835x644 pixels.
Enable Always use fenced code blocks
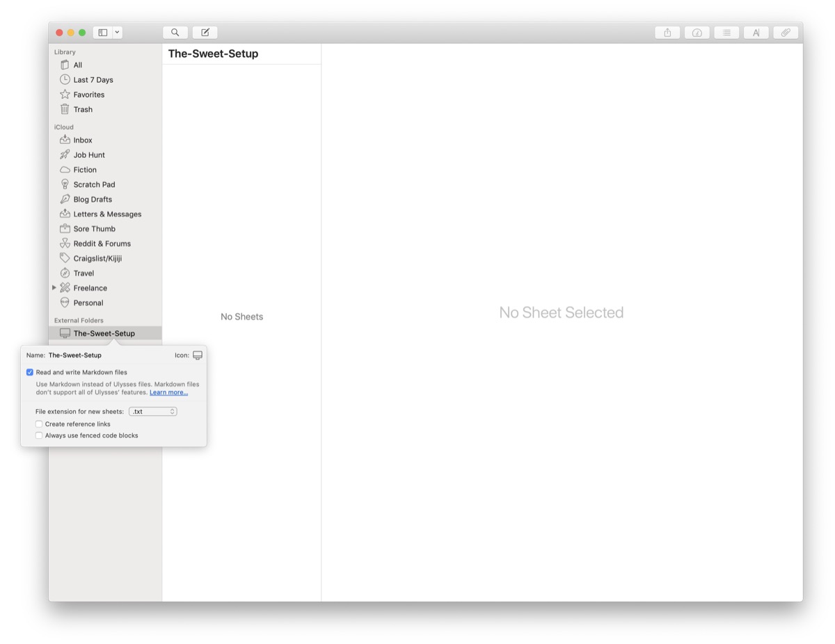39,435
